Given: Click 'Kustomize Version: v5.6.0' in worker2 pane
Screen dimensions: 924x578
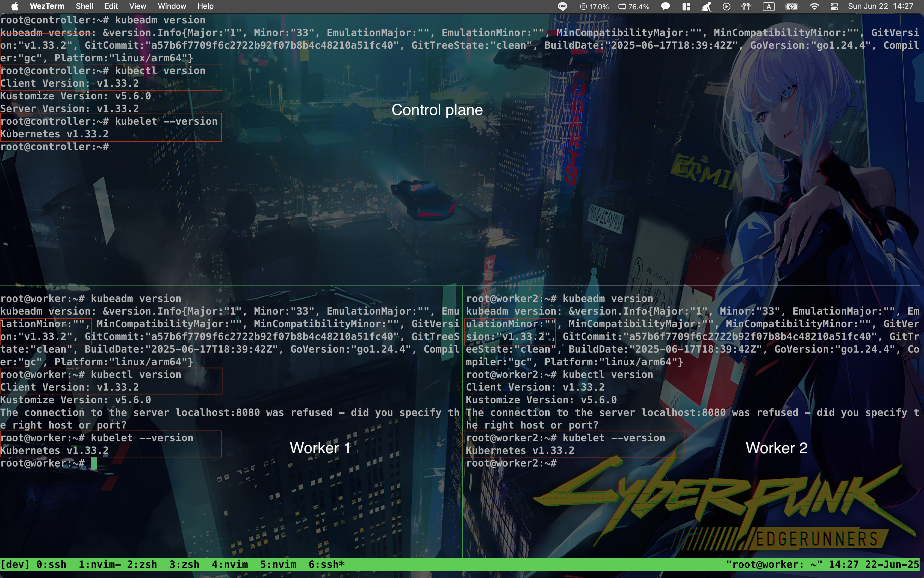Looking at the screenshot, I should (x=541, y=400).
